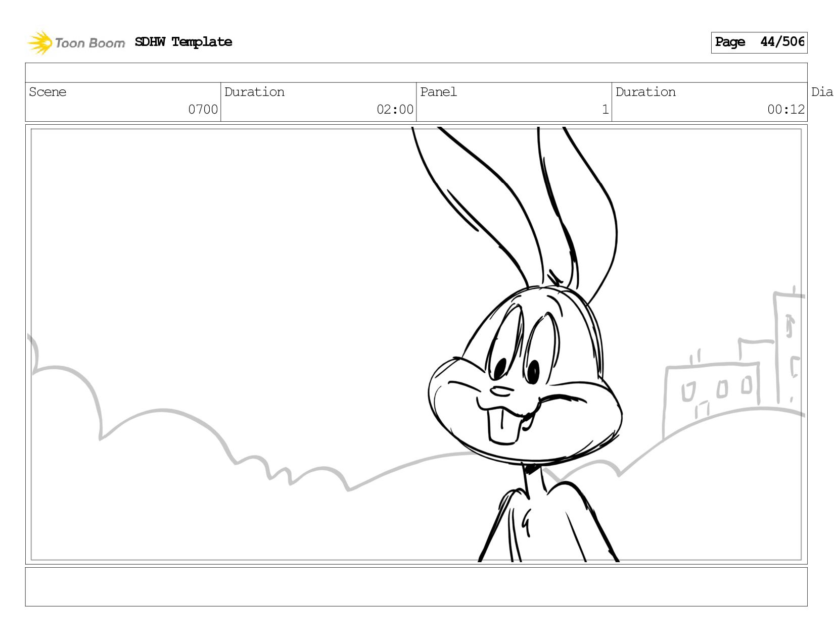Click the scene duration value '02:00'
This screenshot has height=644, width=834.
coord(395,110)
